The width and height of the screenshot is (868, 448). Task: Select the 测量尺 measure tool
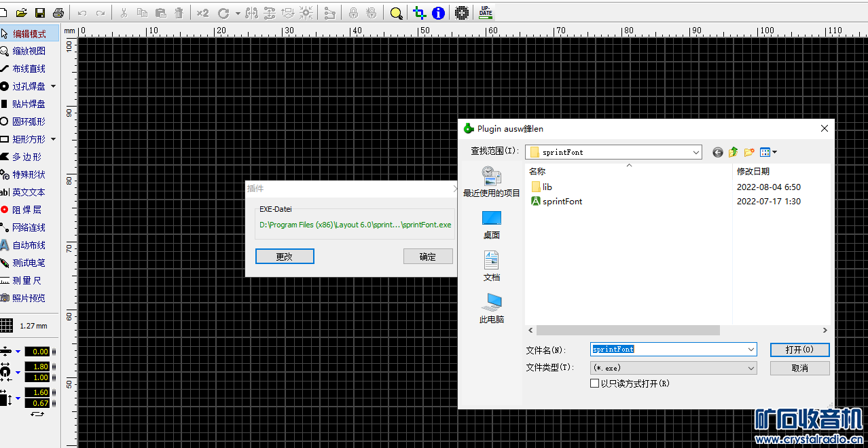coord(26,280)
